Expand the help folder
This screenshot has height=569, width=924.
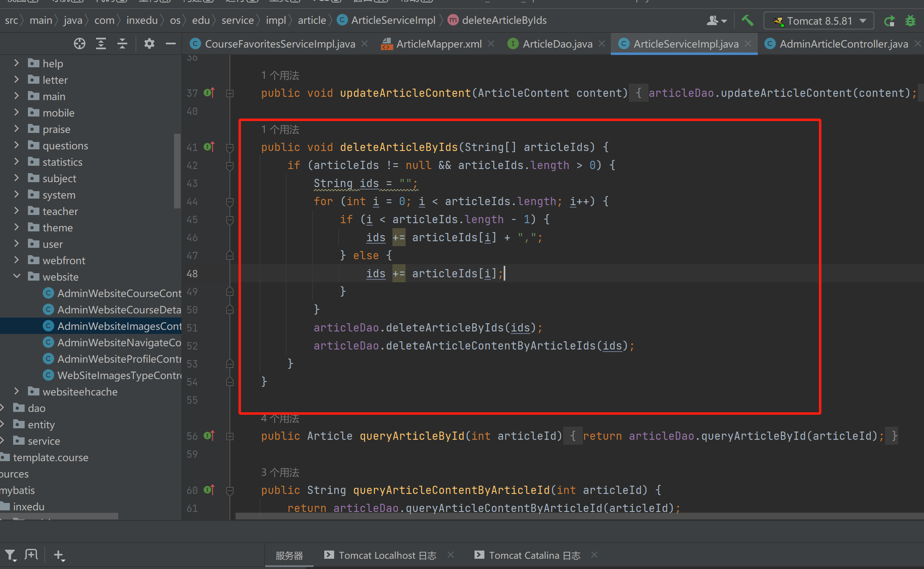[x=16, y=63]
